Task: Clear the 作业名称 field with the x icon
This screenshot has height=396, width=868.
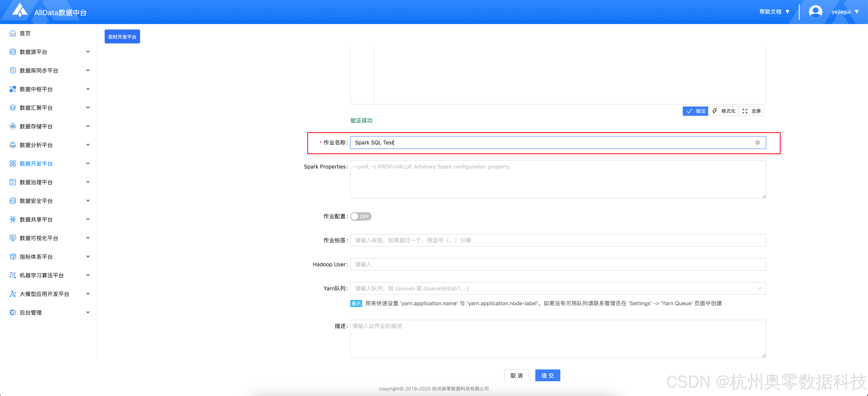Action: 757,143
